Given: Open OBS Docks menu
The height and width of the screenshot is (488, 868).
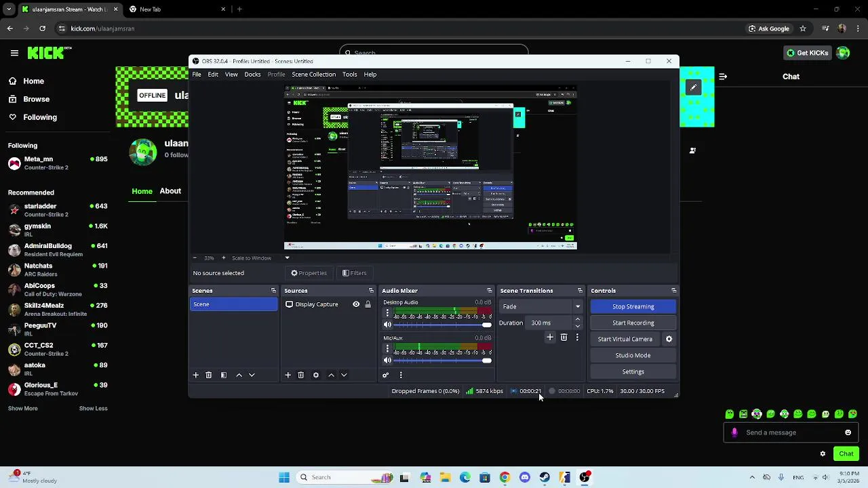Looking at the screenshot, I should [x=252, y=74].
